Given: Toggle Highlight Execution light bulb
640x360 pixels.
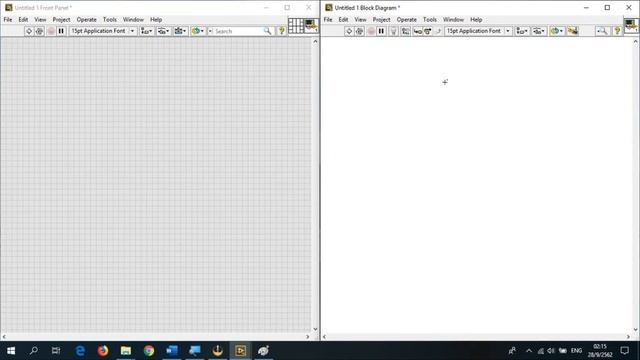Looking at the screenshot, I should pyautogui.click(x=393, y=31).
